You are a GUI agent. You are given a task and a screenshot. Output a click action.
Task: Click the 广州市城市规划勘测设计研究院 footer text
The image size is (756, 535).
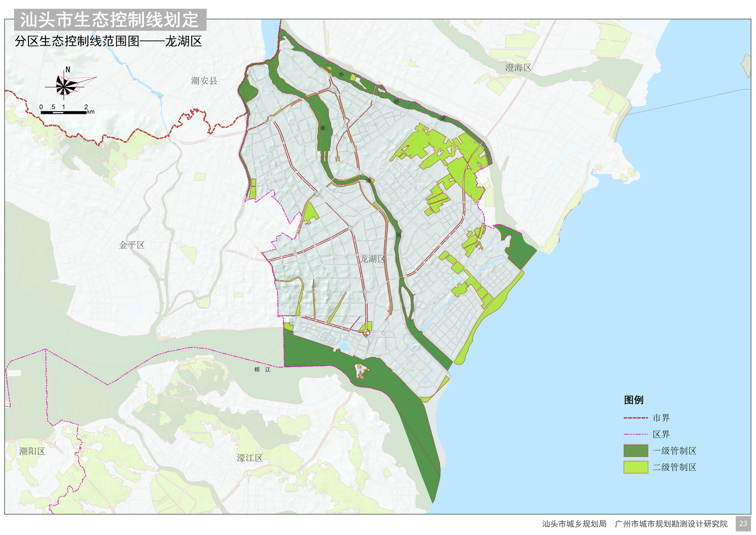[x=671, y=524]
